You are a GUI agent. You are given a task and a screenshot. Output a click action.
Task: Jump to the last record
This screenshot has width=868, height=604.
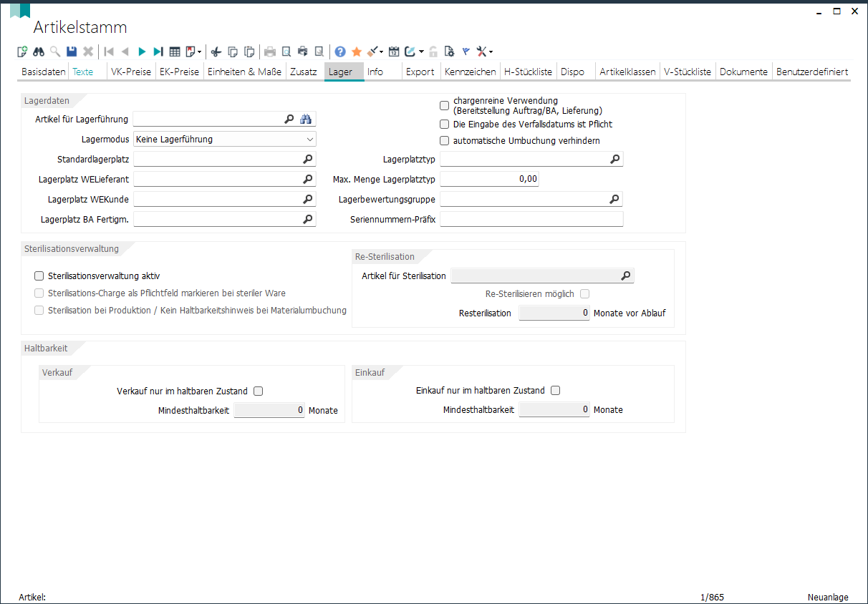click(158, 52)
